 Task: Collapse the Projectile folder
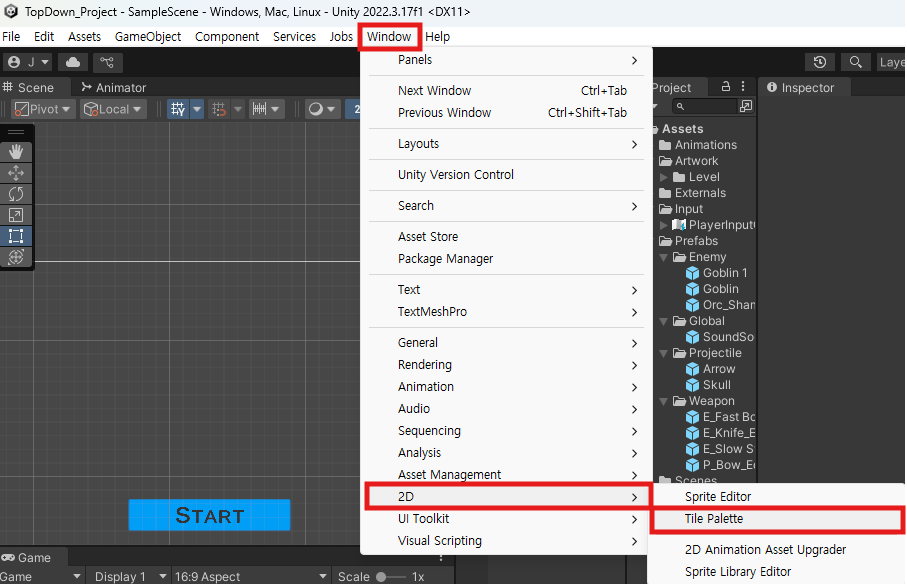coord(663,353)
